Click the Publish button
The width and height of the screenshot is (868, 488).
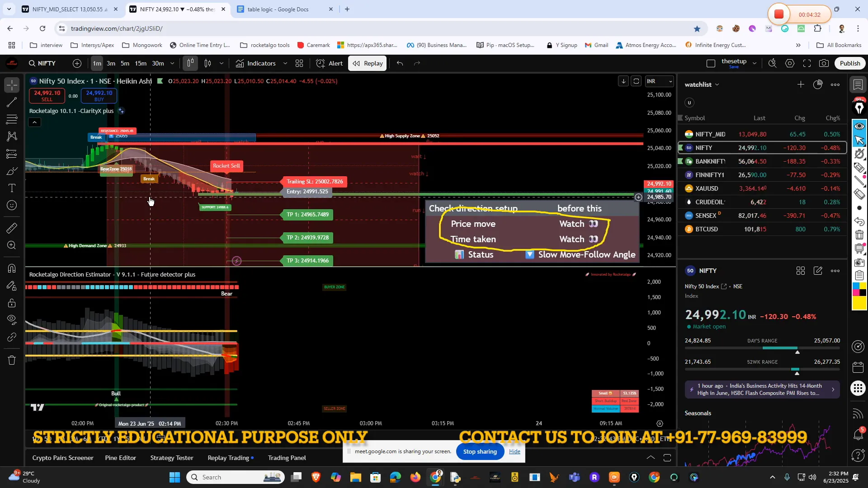pyautogui.click(x=849, y=63)
